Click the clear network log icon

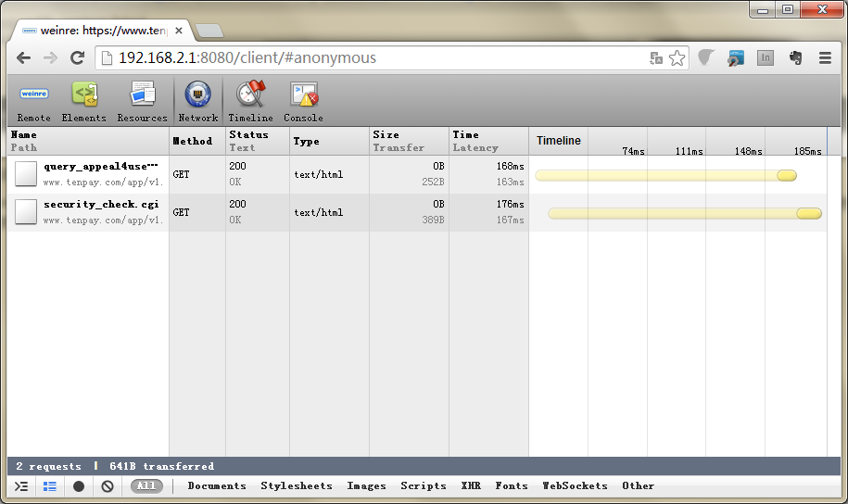click(x=108, y=486)
